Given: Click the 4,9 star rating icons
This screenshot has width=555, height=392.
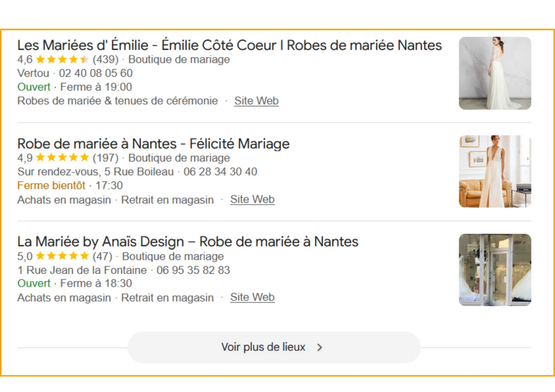Looking at the screenshot, I should point(62,158).
